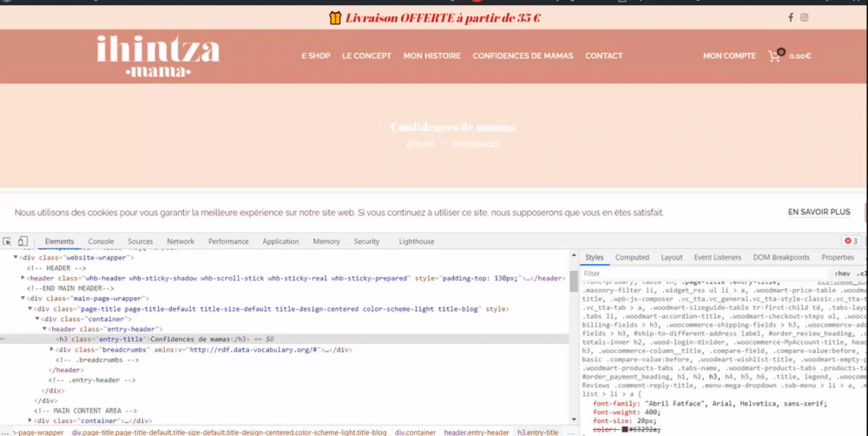Screen dimensions: 868x436
Task: Click the #63292a color swatch
Action: pyautogui.click(x=624, y=429)
